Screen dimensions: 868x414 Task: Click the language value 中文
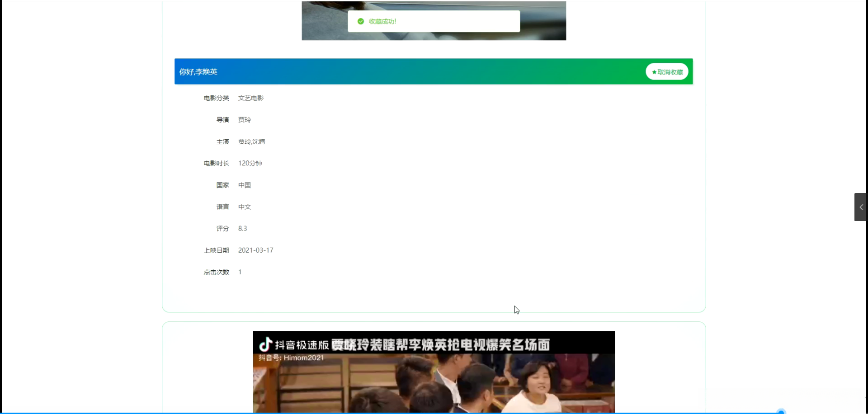(245, 207)
